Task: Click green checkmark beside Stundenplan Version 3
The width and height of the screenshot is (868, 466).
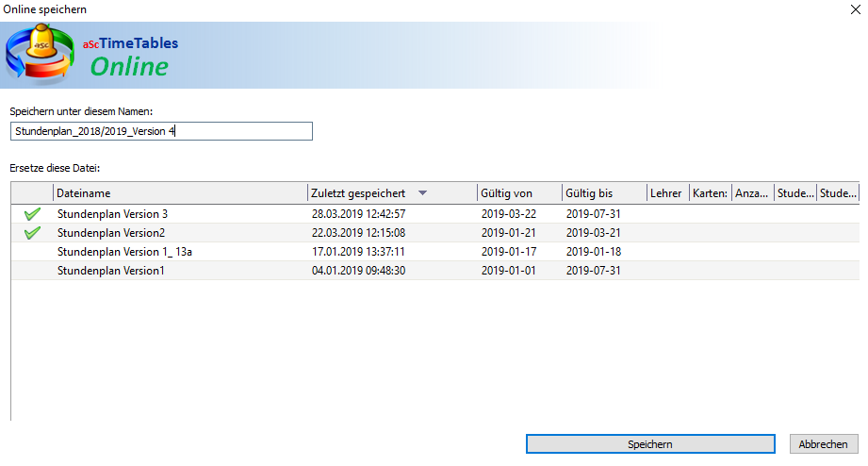Action: pyautogui.click(x=33, y=214)
